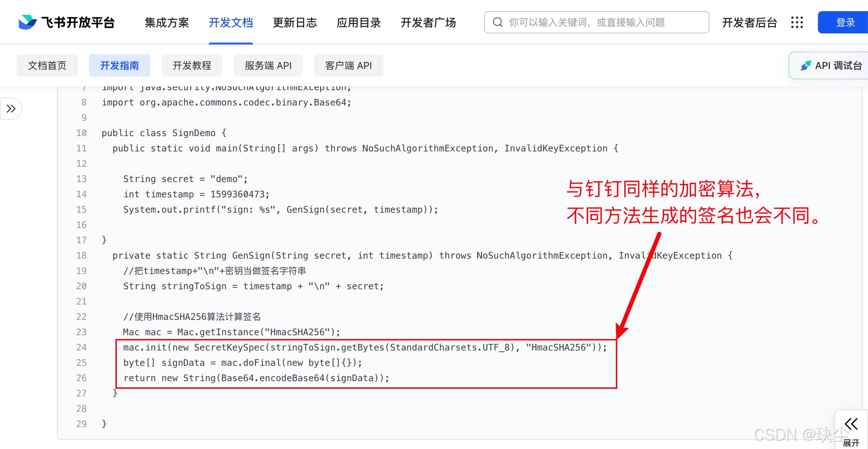The image size is (868, 449).
Task: Click the 'String stringToSign' code line
Action: [x=254, y=286]
